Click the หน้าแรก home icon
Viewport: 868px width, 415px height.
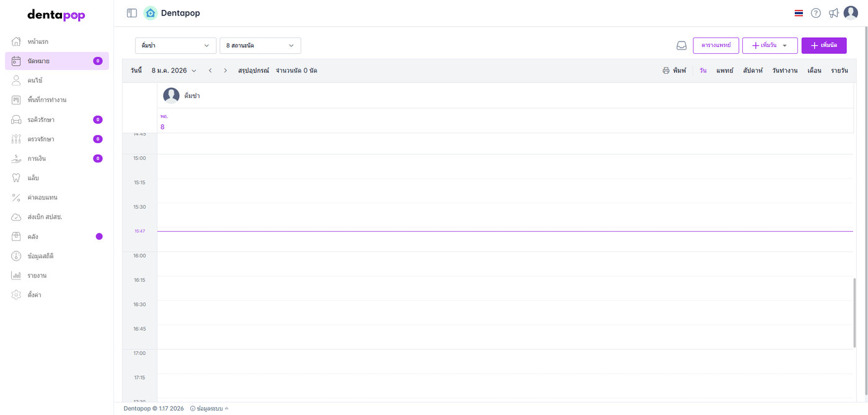pos(16,41)
